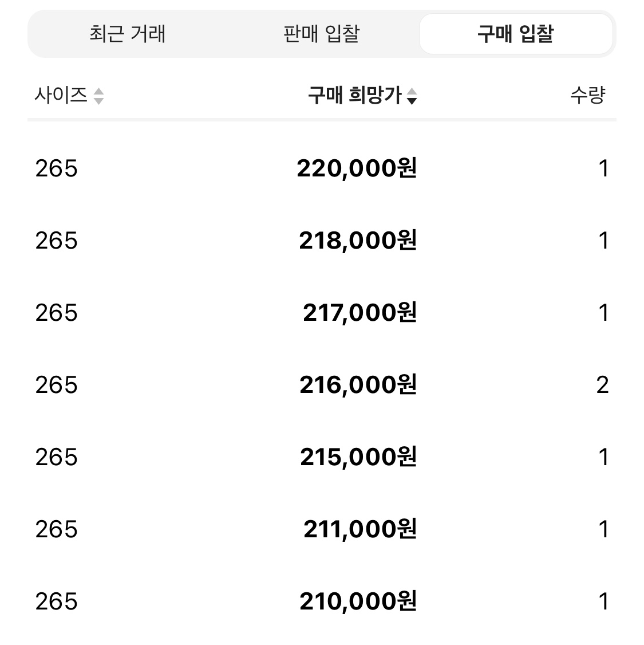Click the 210,000원 bid price

point(358,601)
